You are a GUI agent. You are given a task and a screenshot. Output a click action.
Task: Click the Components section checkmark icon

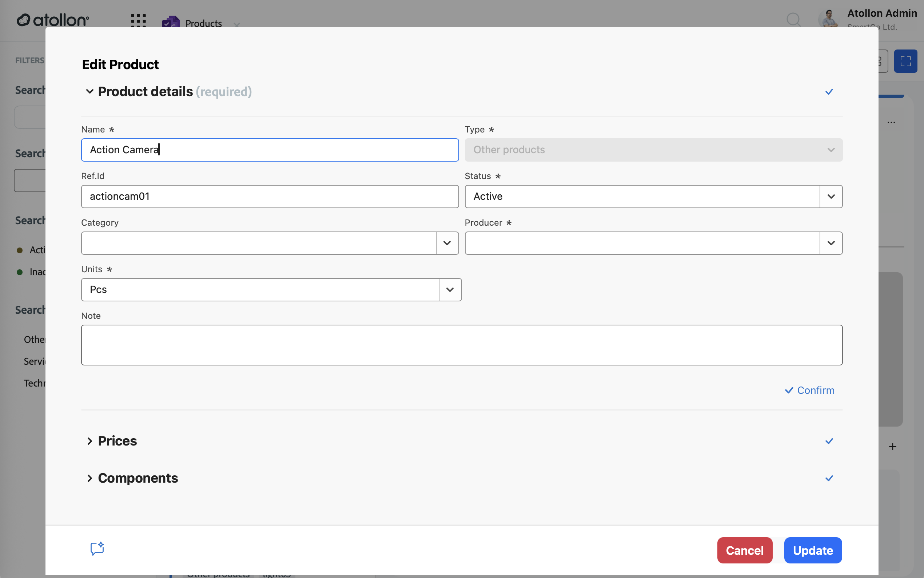point(829,478)
